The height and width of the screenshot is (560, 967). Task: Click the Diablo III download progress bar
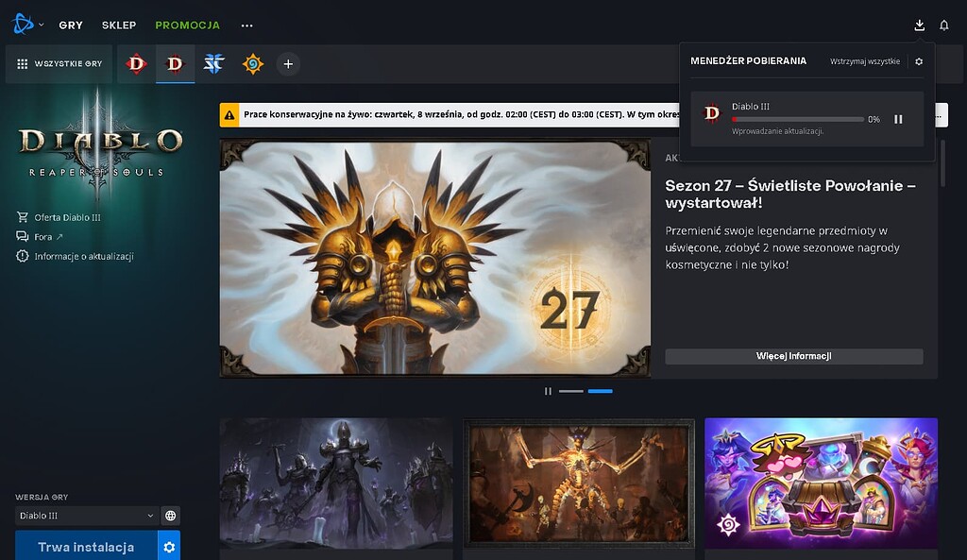[x=798, y=119]
